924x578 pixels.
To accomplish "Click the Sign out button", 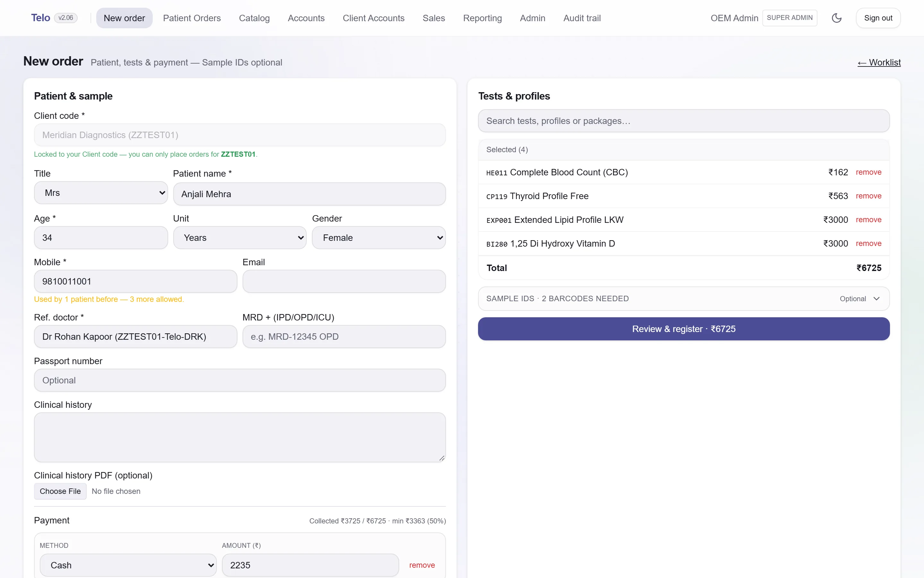I will coord(878,18).
